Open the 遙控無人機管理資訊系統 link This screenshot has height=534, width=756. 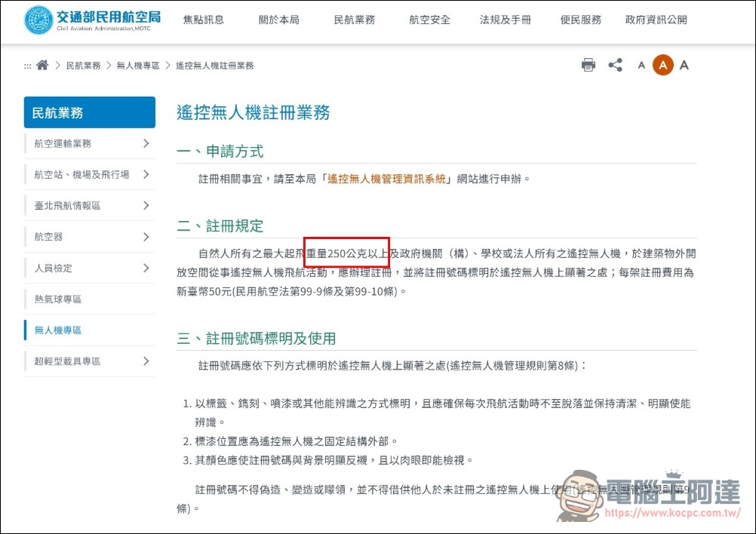[386, 179]
